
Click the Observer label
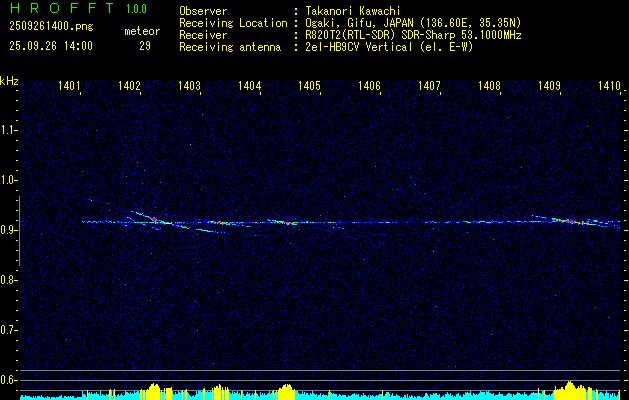click(203, 11)
